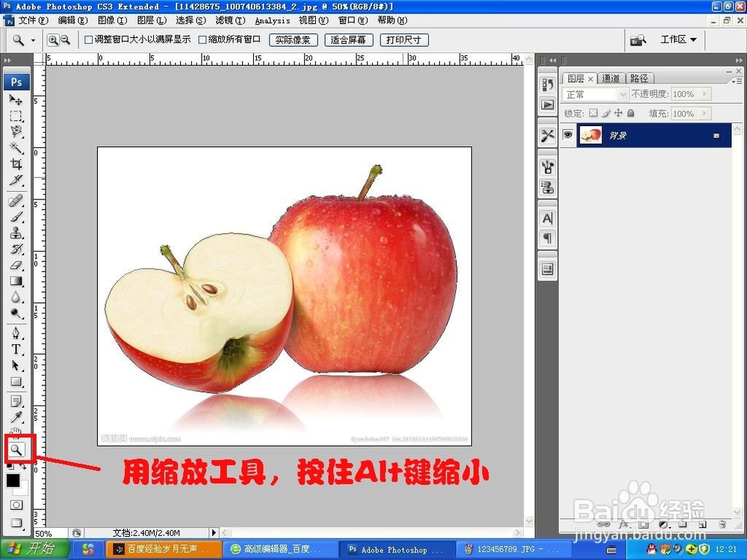The image size is (747, 560).
Task: Select the Pen tool
Action: [x=16, y=332]
